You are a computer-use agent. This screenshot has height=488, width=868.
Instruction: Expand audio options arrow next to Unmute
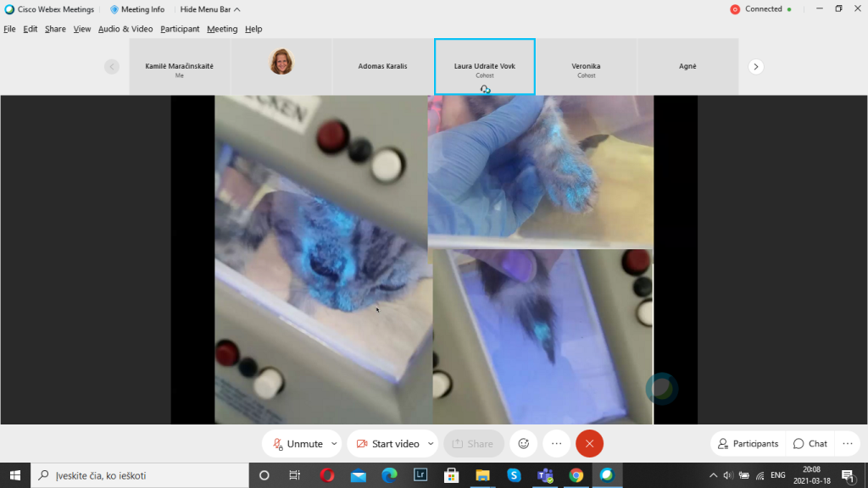[334, 444]
